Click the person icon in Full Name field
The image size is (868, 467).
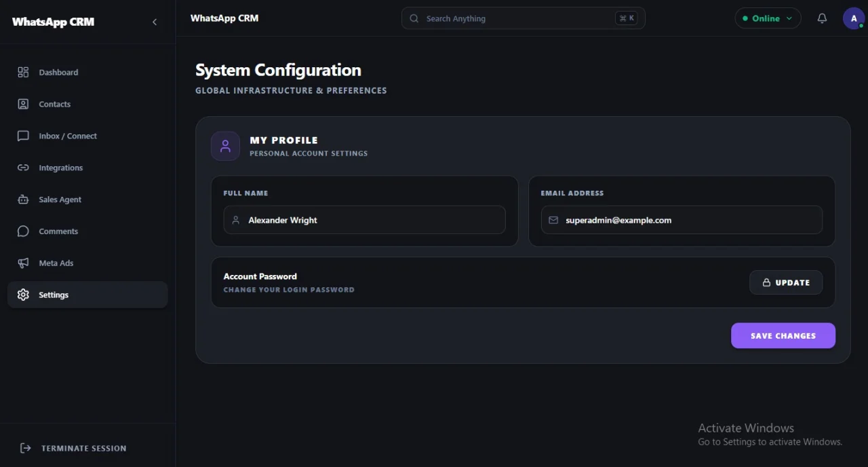(236, 220)
